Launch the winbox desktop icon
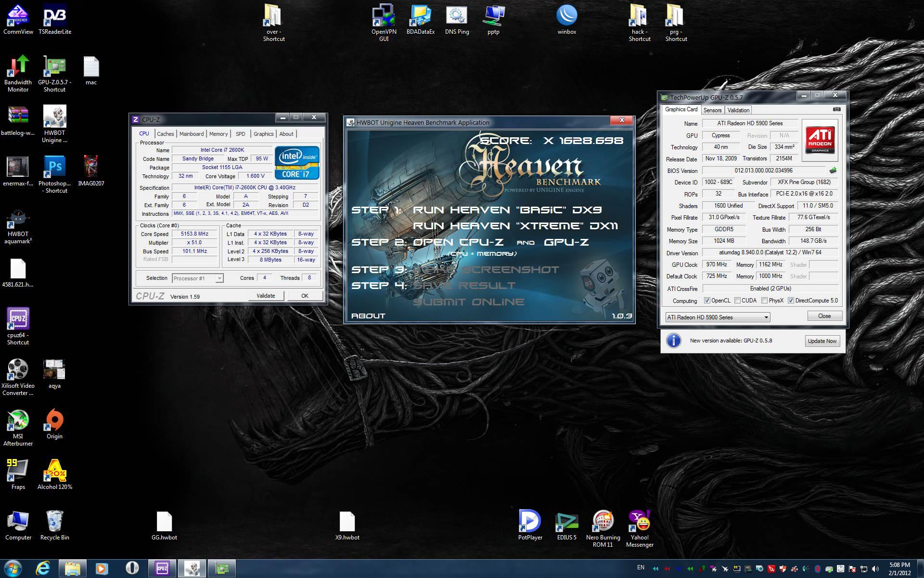The height and width of the screenshot is (578, 924). [567, 19]
